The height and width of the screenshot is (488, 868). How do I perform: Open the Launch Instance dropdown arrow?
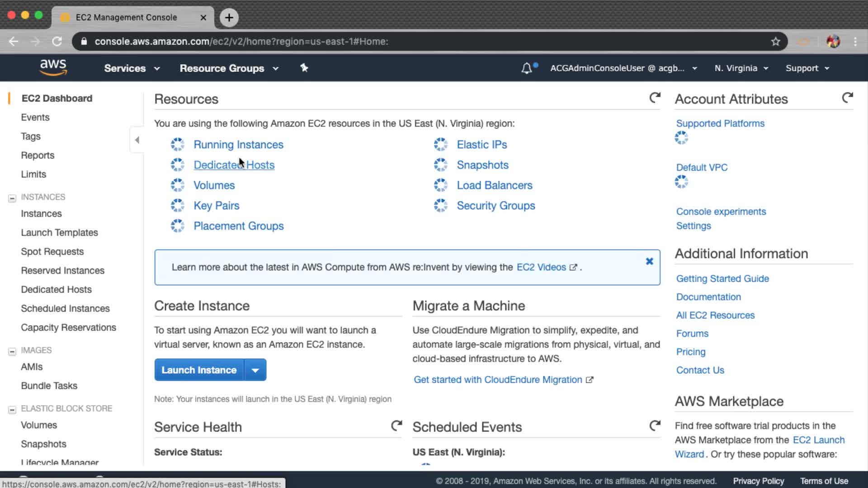(255, 370)
